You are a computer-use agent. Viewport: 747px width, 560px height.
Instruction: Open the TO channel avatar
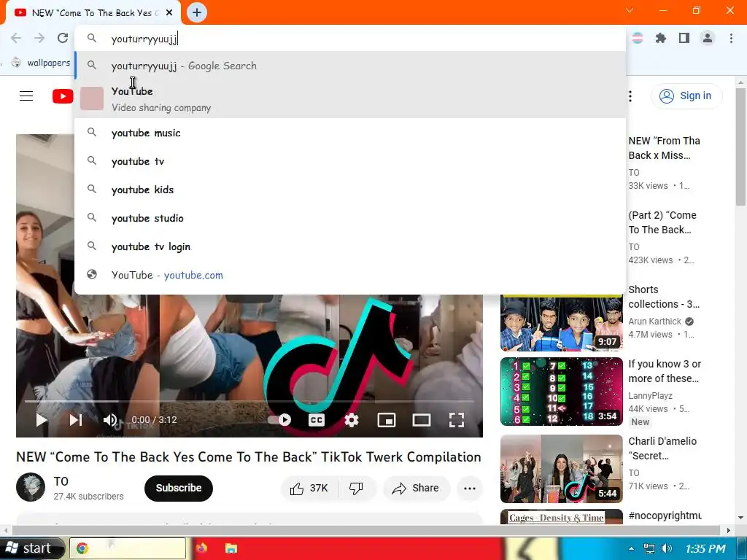[31, 487]
